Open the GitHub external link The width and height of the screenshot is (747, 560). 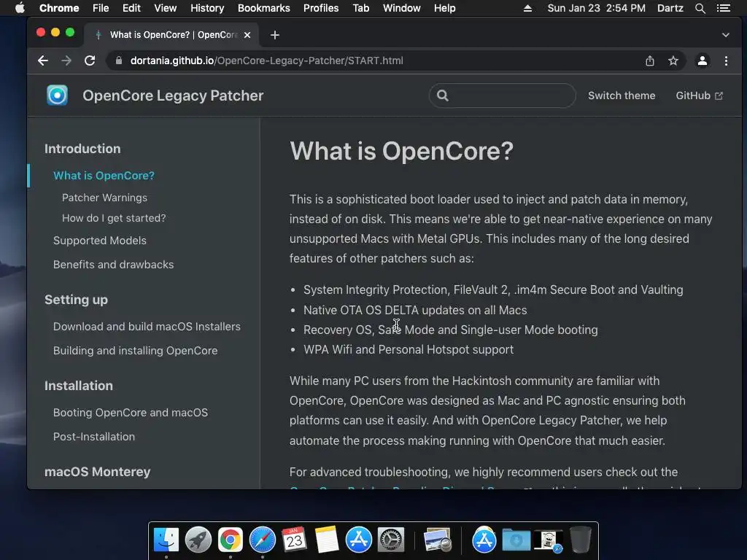(699, 96)
